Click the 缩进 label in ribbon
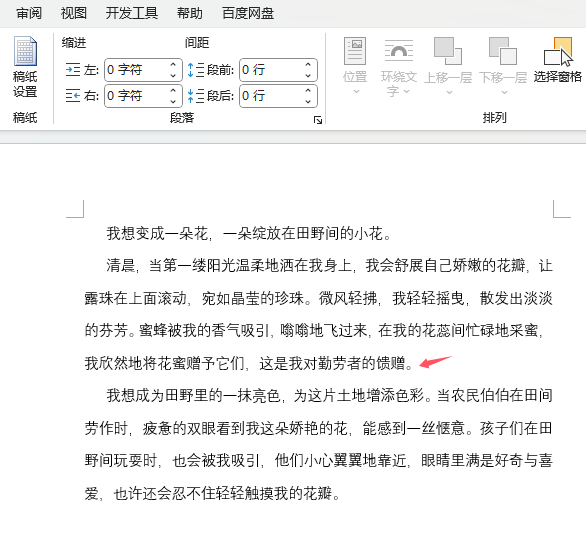The height and width of the screenshot is (541, 586). tap(74, 43)
